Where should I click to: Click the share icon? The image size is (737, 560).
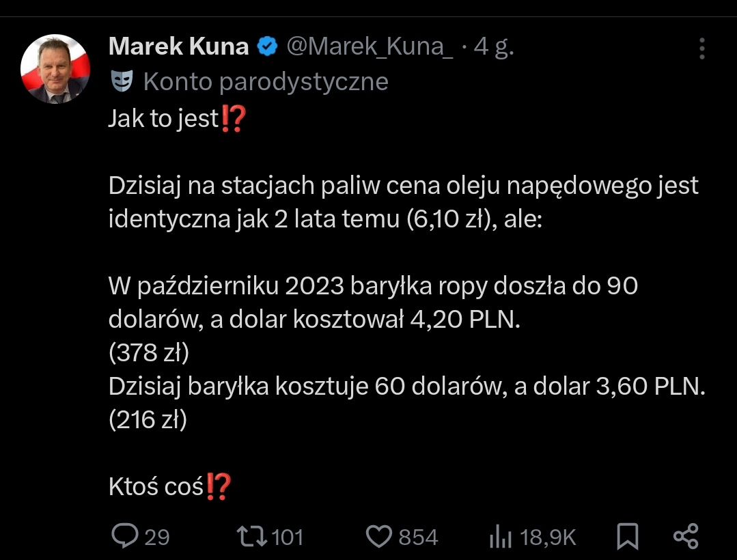(685, 536)
